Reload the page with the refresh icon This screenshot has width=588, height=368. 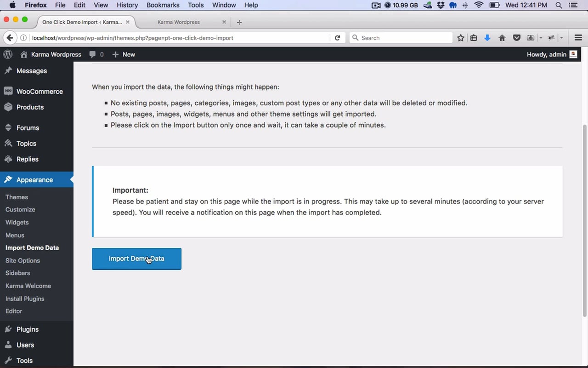337,38
